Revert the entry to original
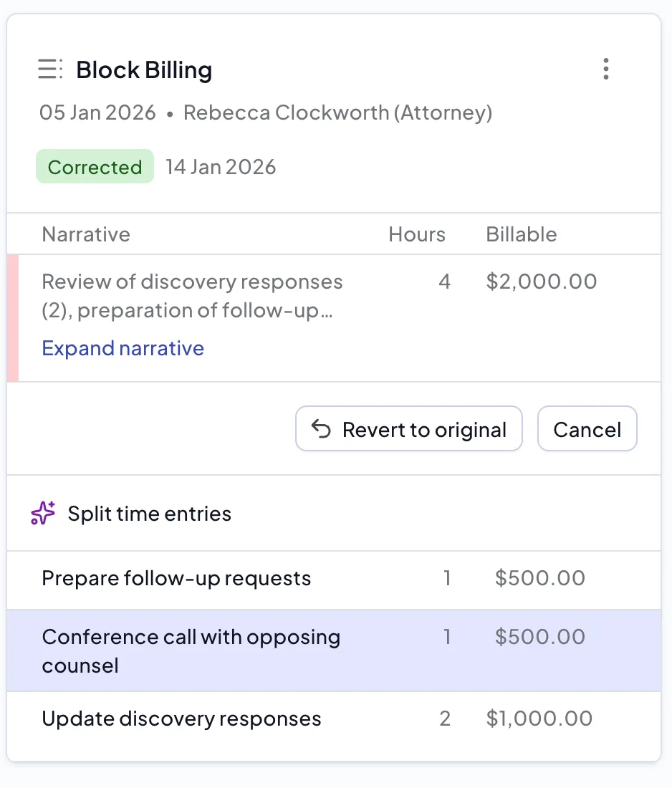 click(x=409, y=429)
